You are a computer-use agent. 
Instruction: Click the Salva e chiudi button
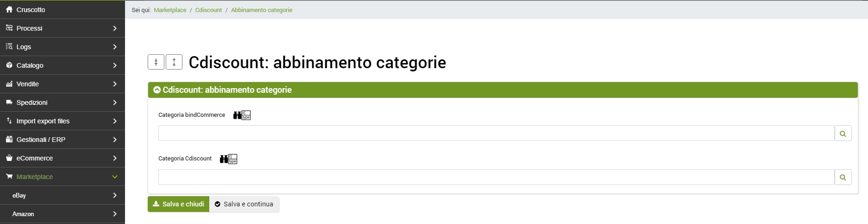(x=178, y=204)
